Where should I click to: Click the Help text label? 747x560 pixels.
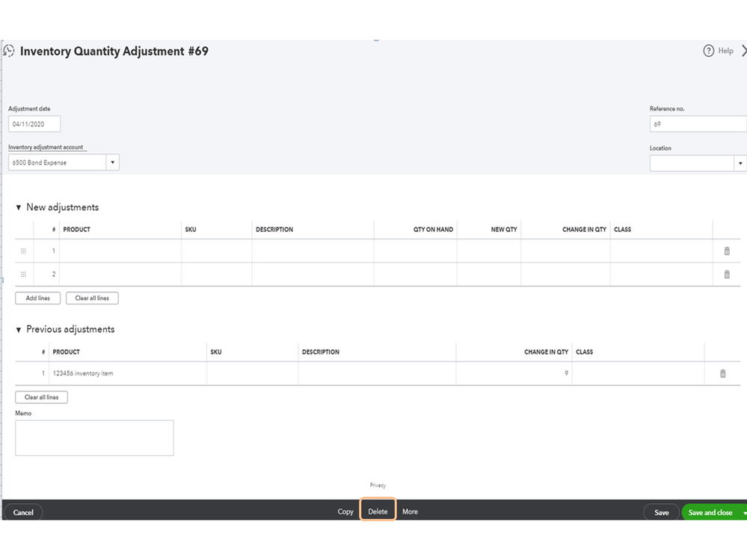(725, 51)
